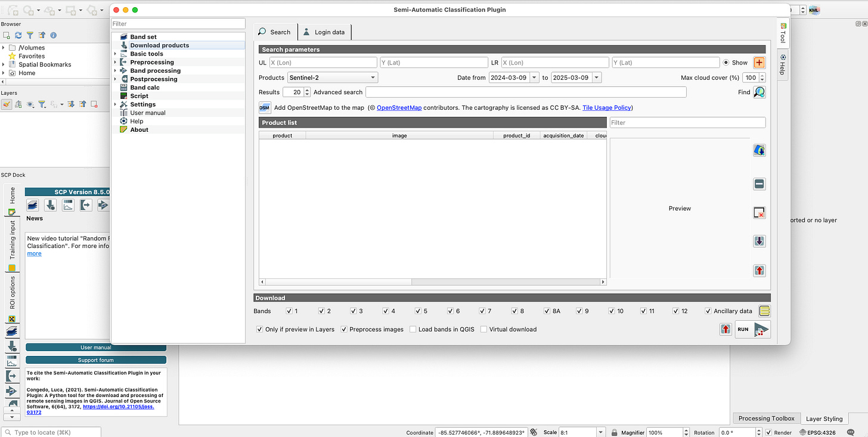This screenshot has height=437, width=868.
Task: Click the more link in News
Action: pos(35,253)
